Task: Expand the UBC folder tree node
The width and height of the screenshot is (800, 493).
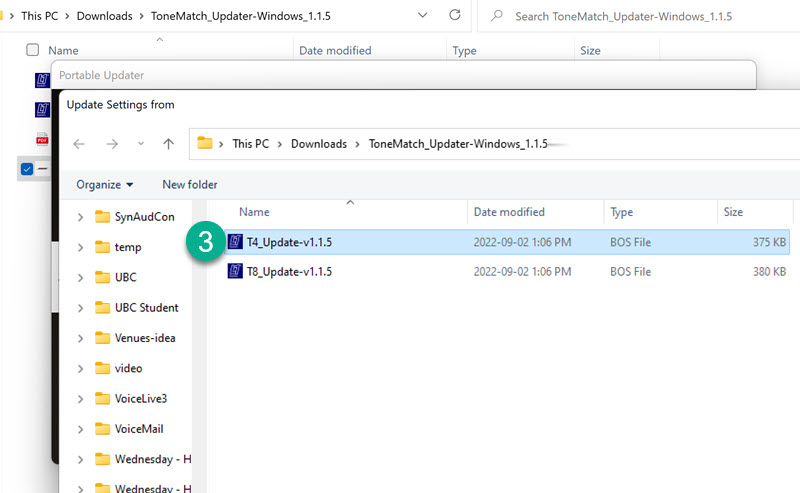Action: 80,277
